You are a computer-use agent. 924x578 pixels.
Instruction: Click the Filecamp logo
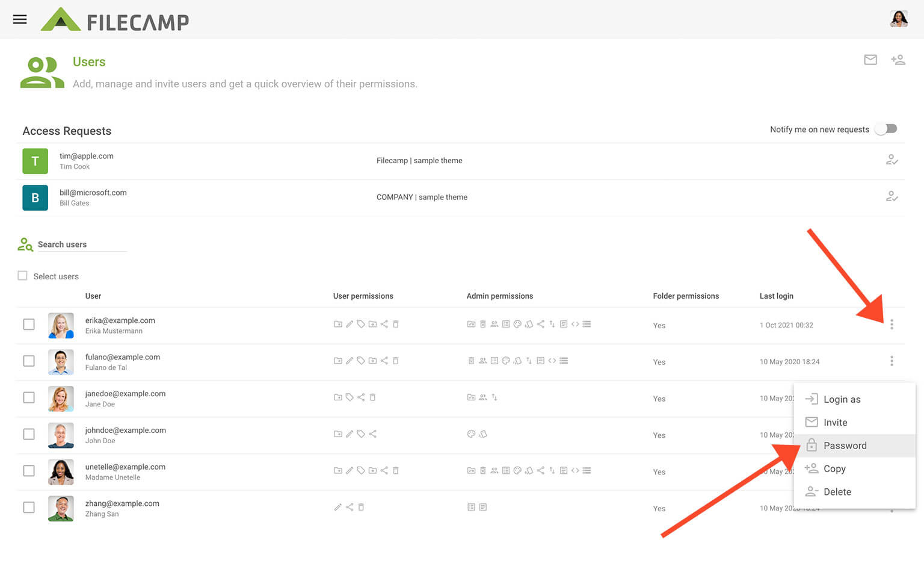point(115,20)
